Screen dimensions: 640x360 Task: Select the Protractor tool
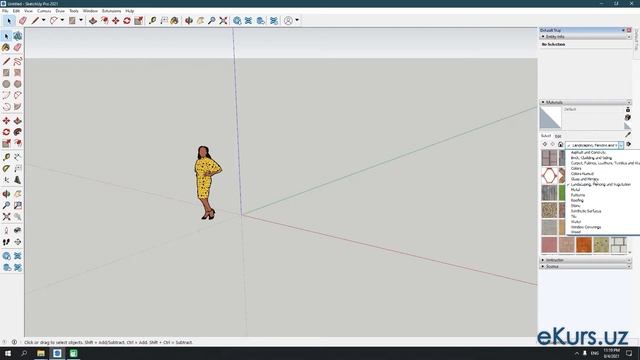point(6,169)
